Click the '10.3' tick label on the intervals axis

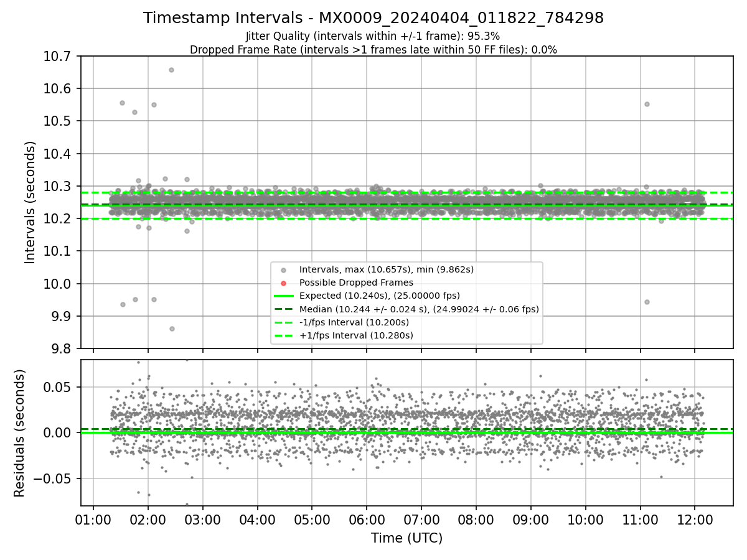[57, 186]
